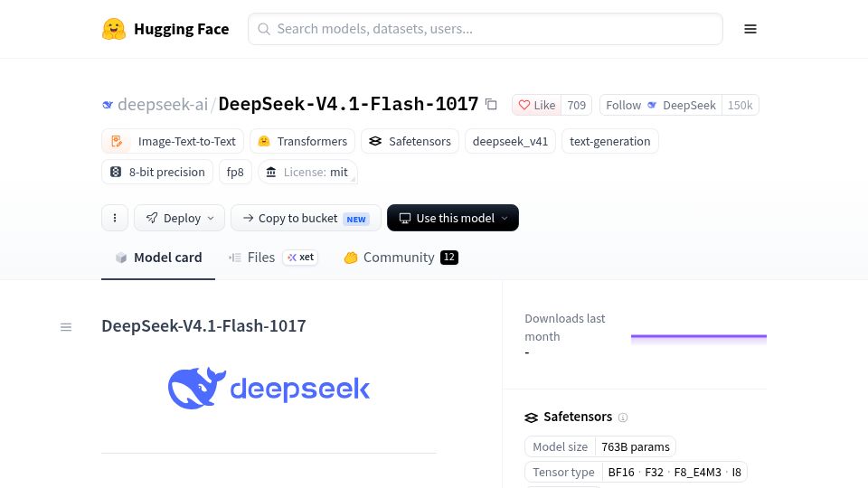Click the Community hands icon
Image resolution: width=868 pixels, height=488 pixels.
pyautogui.click(x=351, y=258)
